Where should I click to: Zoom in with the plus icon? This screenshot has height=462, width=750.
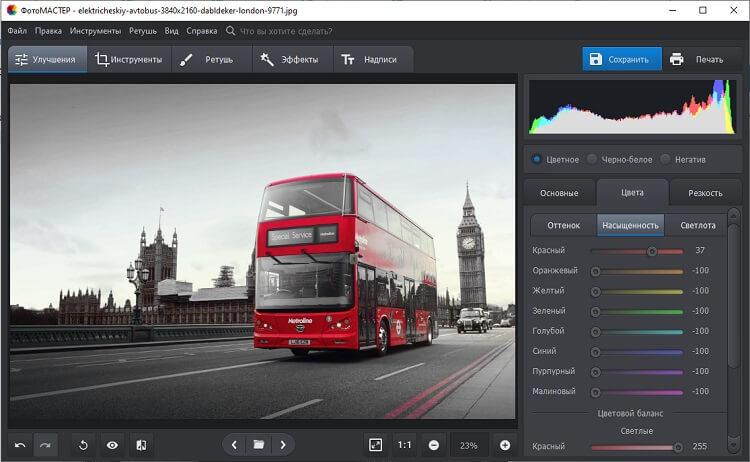click(x=505, y=445)
